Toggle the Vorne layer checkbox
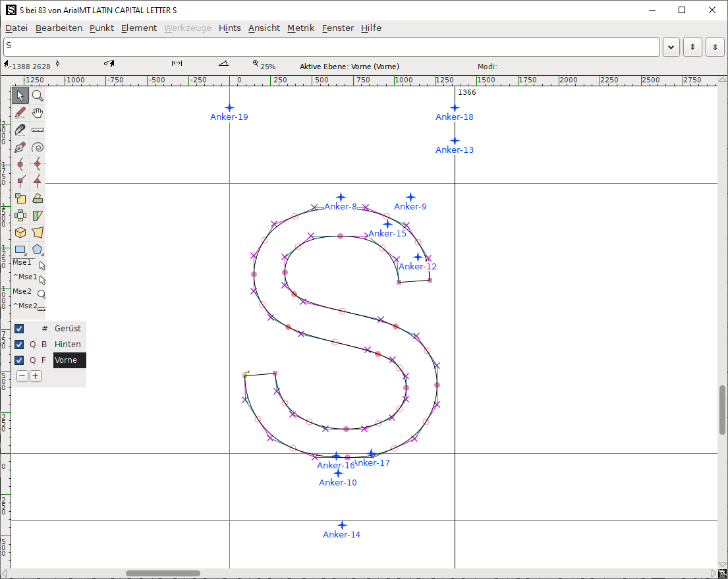Viewport: 728px width, 579px height. point(19,360)
